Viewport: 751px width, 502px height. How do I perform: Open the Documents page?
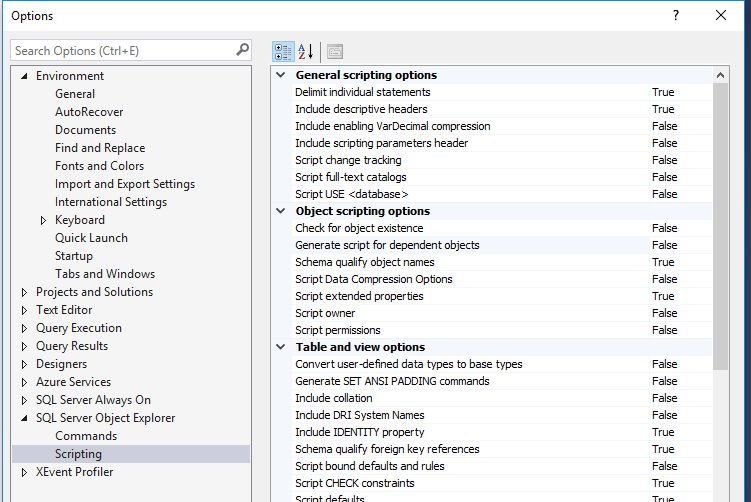85,130
